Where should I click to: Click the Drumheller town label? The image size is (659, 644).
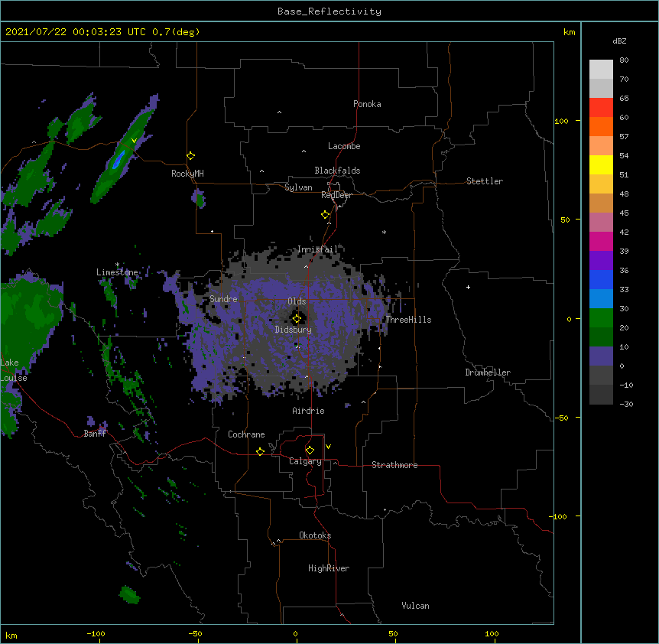point(488,372)
